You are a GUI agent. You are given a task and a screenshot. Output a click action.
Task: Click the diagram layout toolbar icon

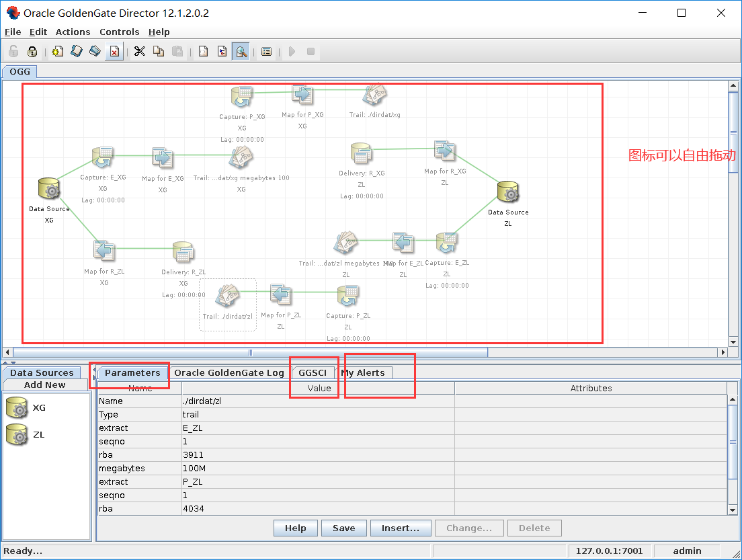[x=222, y=51]
